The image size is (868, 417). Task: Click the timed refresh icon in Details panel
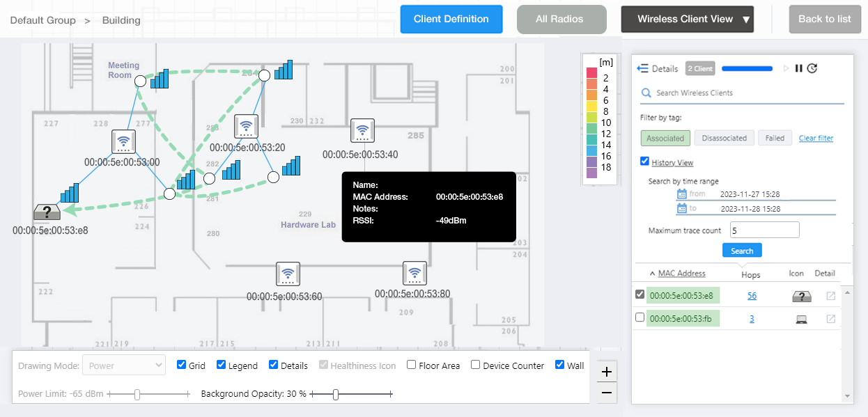(x=812, y=68)
